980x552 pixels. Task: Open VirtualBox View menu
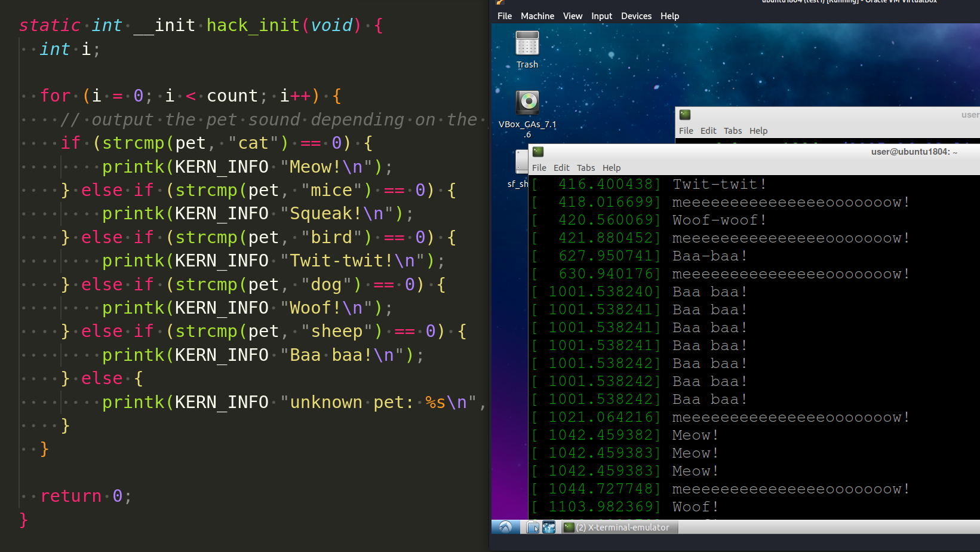573,16
